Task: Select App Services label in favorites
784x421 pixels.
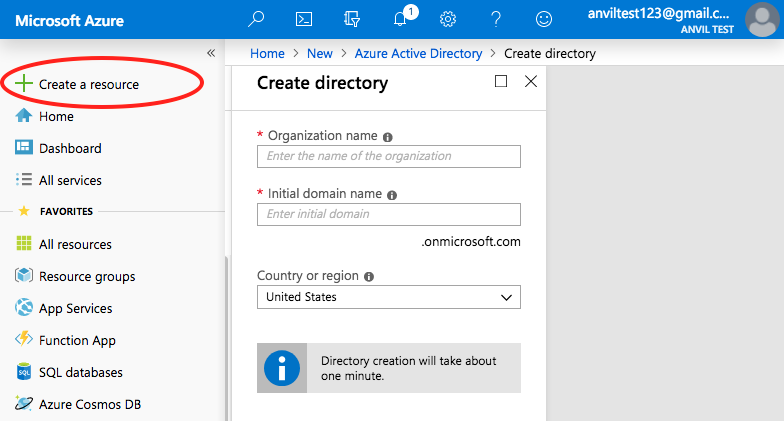Action: click(x=76, y=308)
